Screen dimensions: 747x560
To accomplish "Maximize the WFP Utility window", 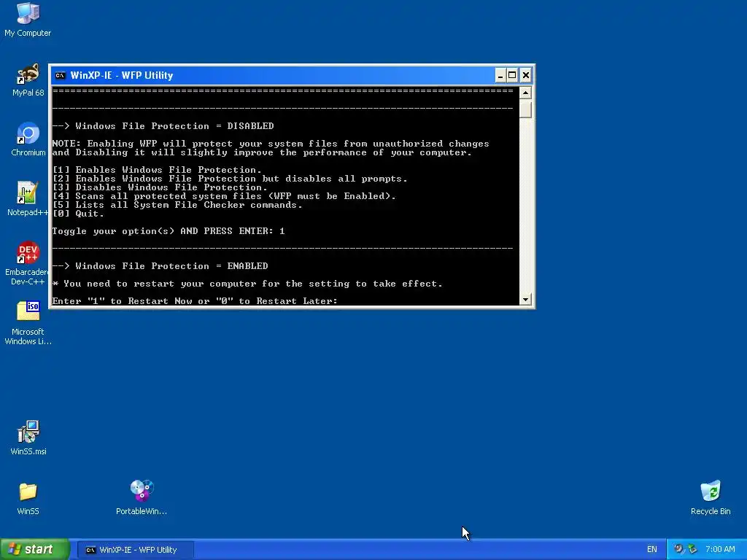I will pyautogui.click(x=512, y=75).
